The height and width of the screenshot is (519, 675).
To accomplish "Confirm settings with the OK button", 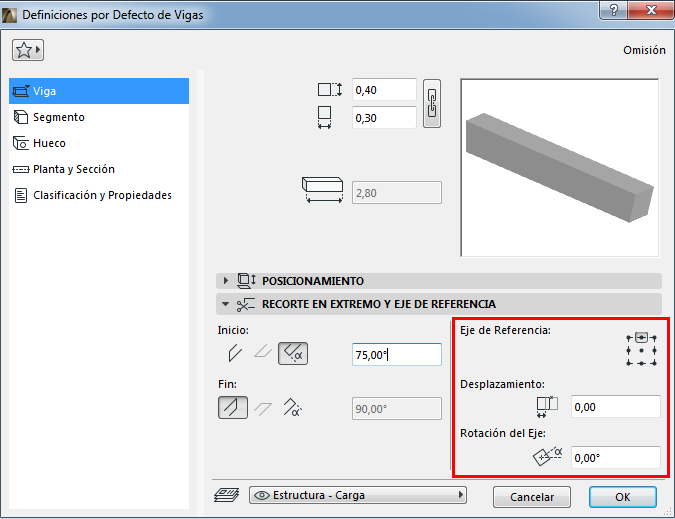I will tap(622, 497).
